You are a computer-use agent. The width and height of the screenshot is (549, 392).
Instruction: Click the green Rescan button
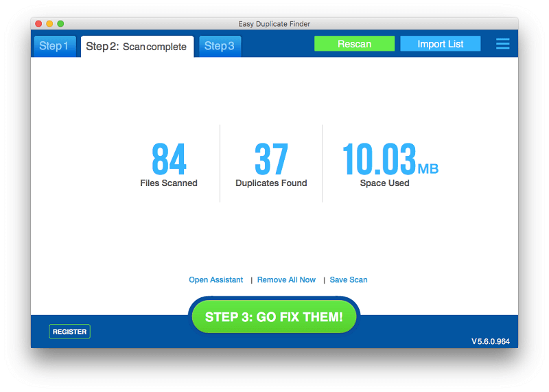point(354,44)
